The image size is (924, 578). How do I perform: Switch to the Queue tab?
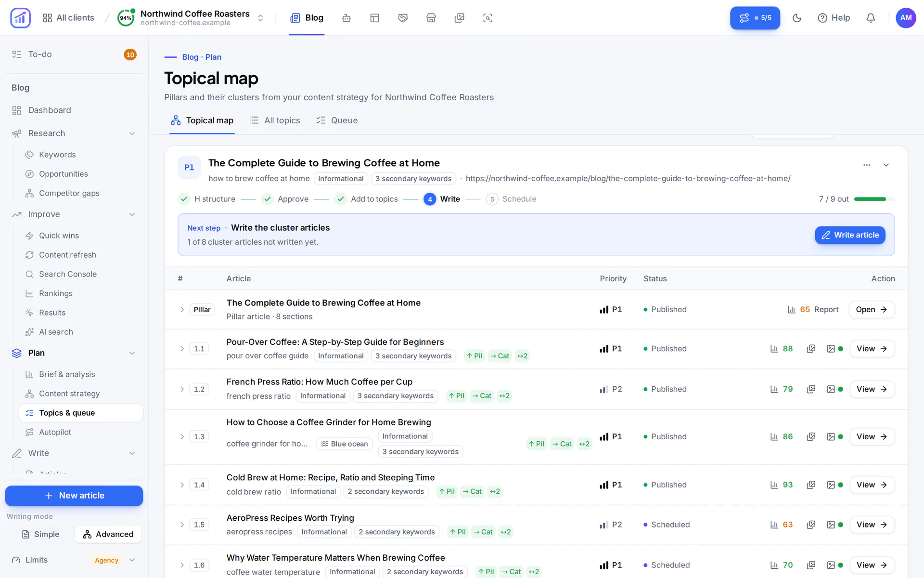(337, 120)
